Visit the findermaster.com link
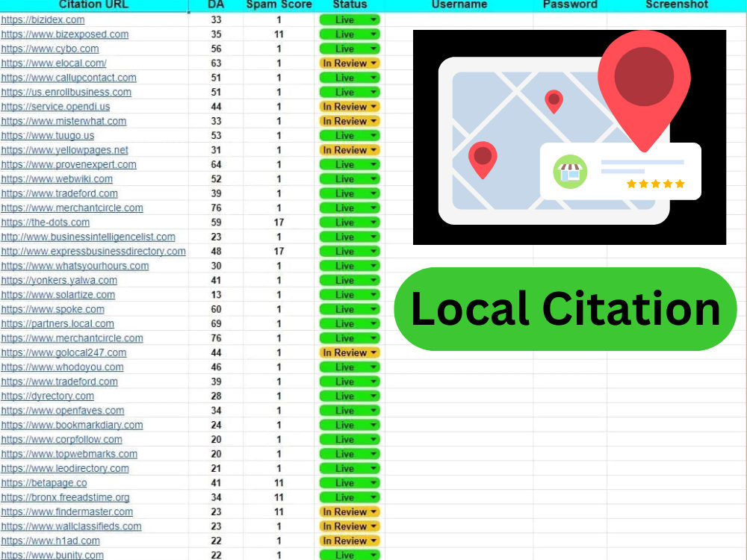 tap(66, 512)
